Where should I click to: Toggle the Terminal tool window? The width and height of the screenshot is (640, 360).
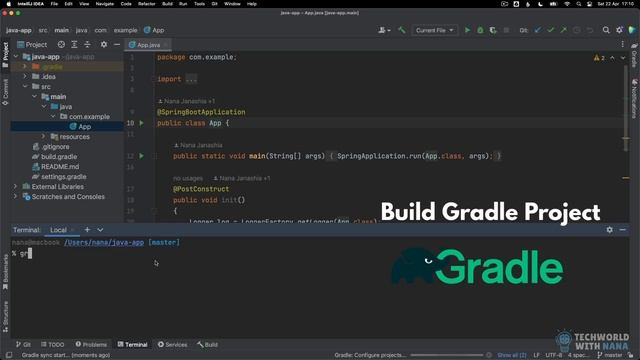click(x=132, y=344)
